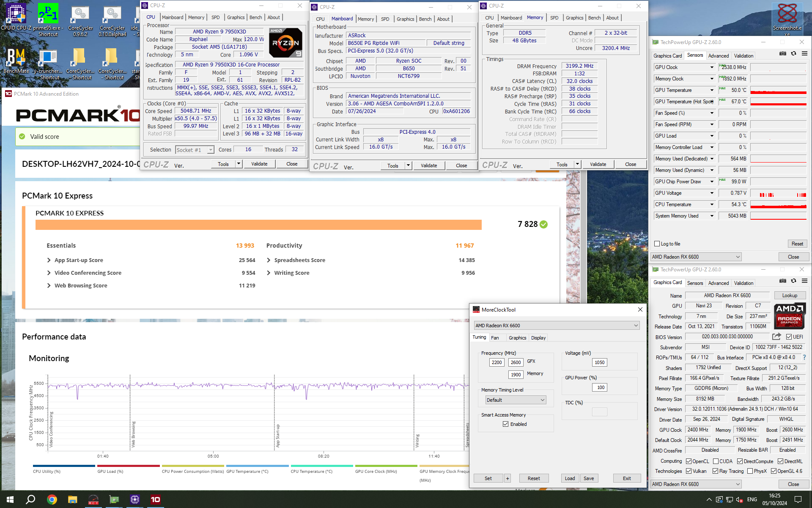Switch to PCMark 10 taskbar icon
This screenshot has width=812, height=508.
156,500
